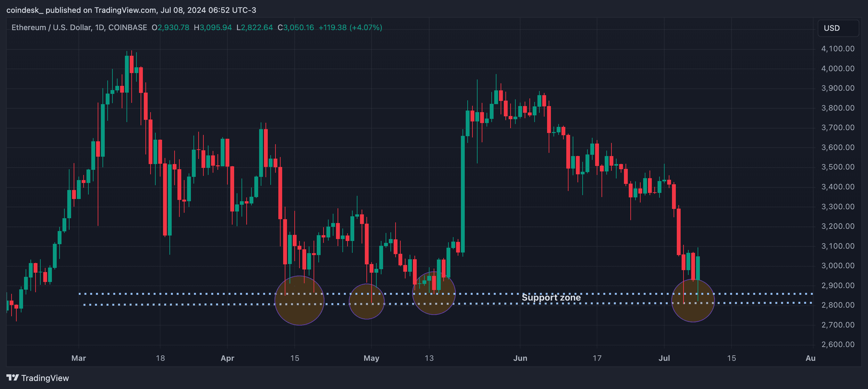
Task: Click the 3,000.00 price axis label
Action: click(x=838, y=266)
